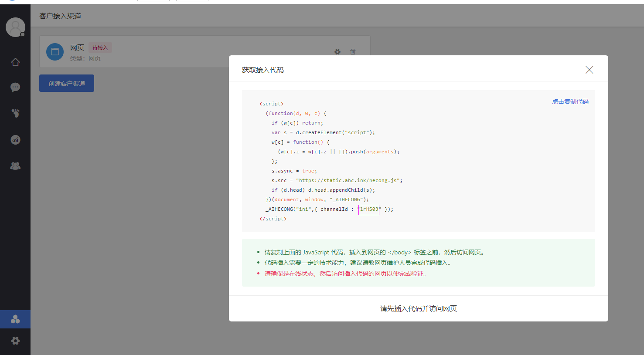Click the opening <script> tag line

[x=272, y=104]
